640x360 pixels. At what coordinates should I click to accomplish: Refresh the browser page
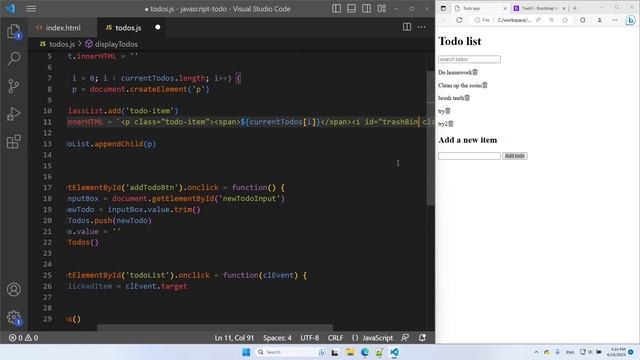pos(459,20)
